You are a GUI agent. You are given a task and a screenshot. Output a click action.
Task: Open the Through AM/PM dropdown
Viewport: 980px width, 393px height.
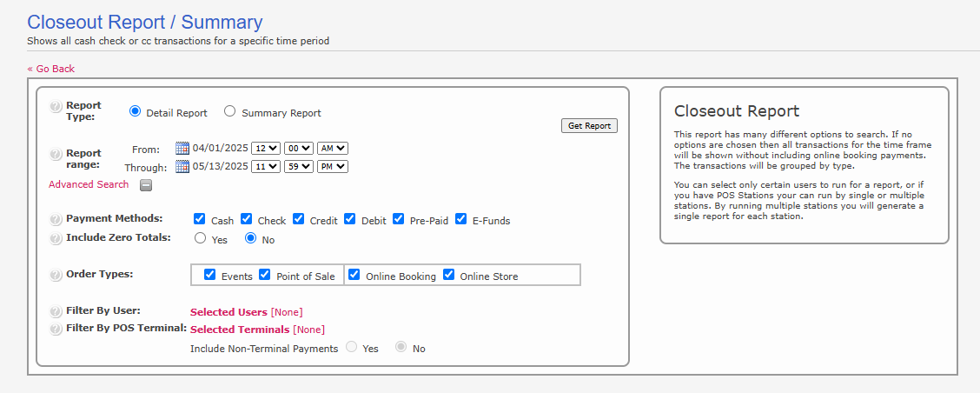(x=333, y=166)
